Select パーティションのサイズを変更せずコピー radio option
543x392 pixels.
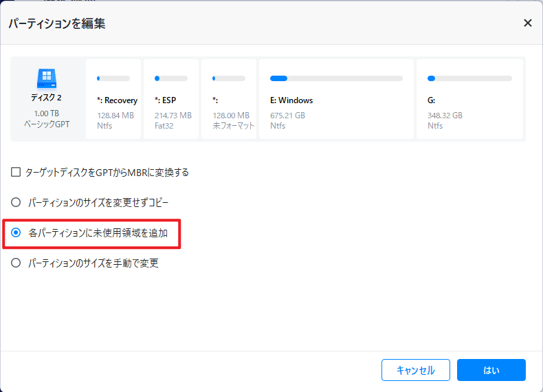click(x=16, y=202)
